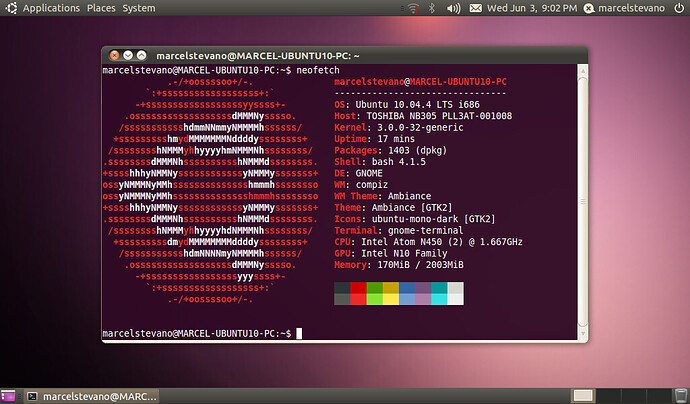
Task: Close the terminal window
Action: point(114,55)
